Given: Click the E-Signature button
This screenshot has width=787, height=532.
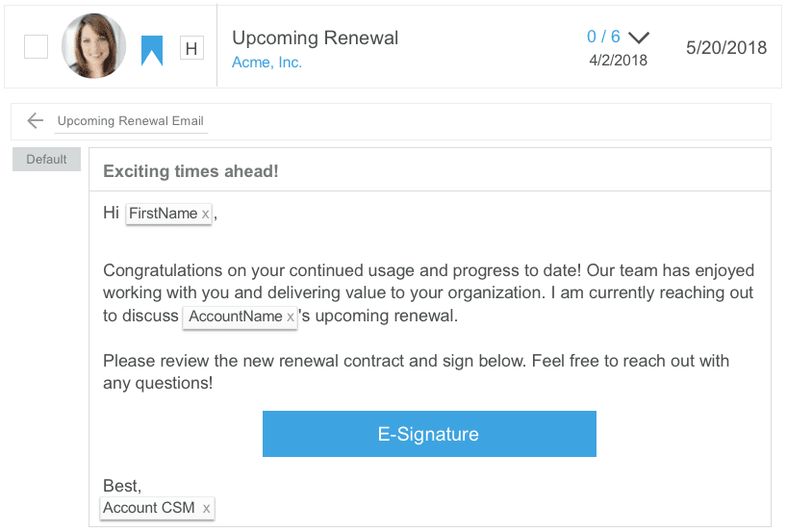Looking at the screenshot, I should 429,434.
